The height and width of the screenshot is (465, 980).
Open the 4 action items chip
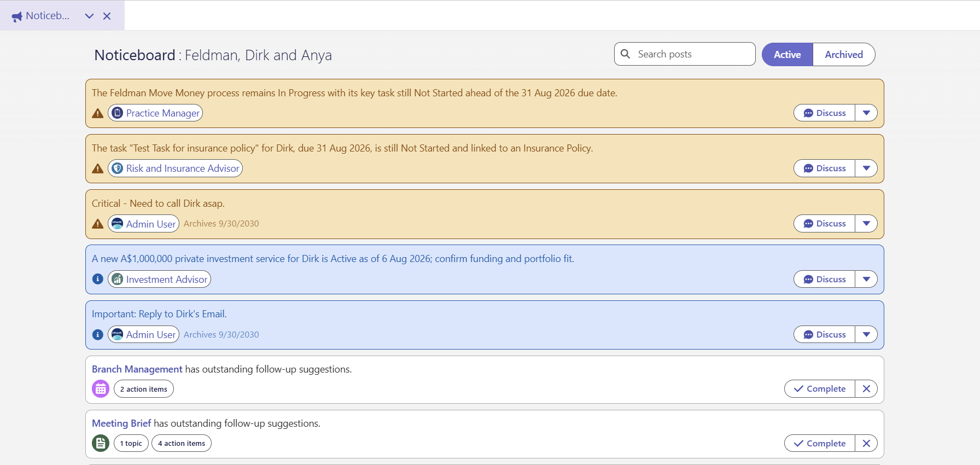coord(182,443)
